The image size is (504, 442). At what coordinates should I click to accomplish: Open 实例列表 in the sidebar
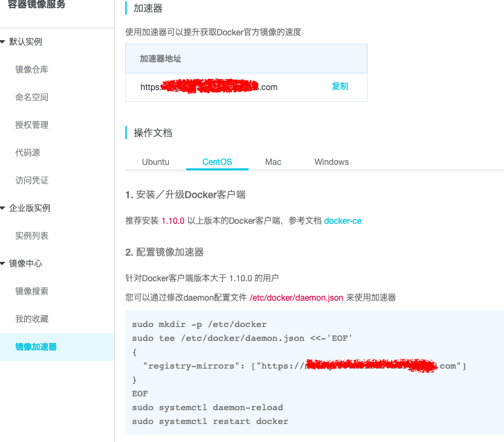tap(32, 236)
